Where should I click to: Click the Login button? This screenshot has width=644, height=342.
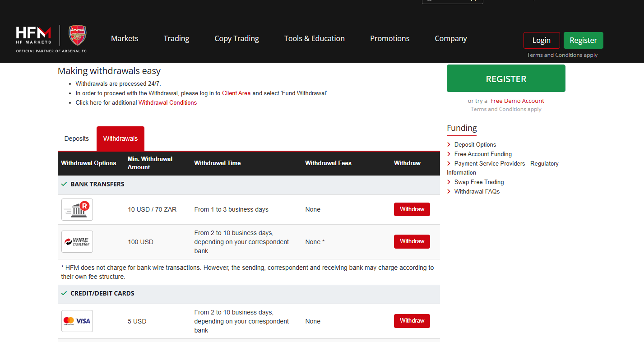[542, 40]
